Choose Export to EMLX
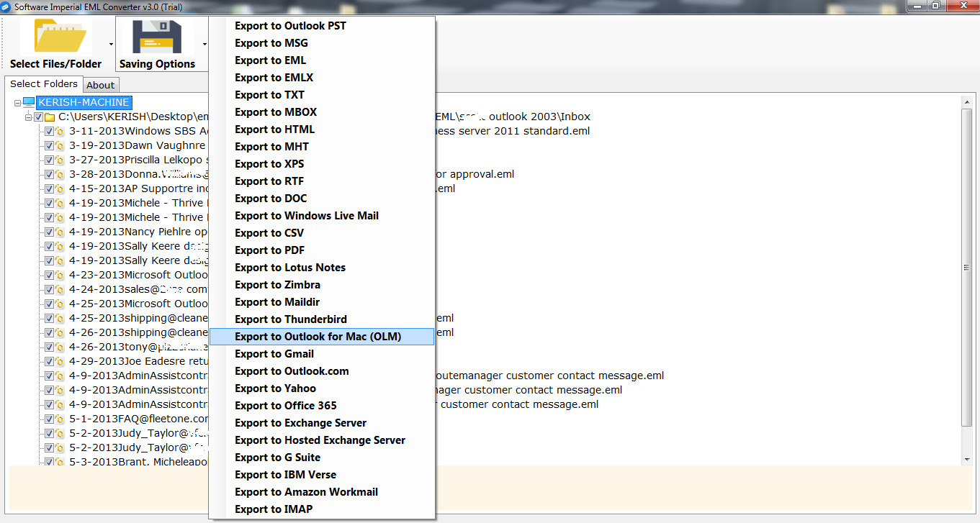This screenshot has height=523, width=980. click(322, 78)
